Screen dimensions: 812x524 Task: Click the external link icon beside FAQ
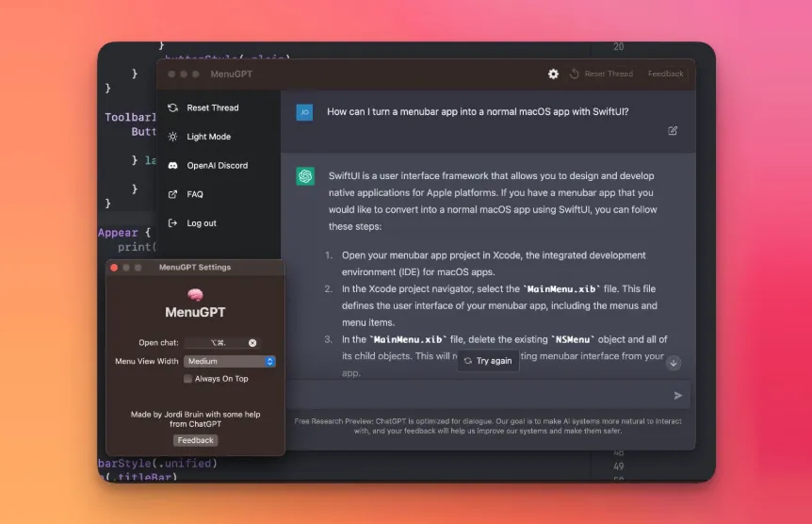coord(173,194)
